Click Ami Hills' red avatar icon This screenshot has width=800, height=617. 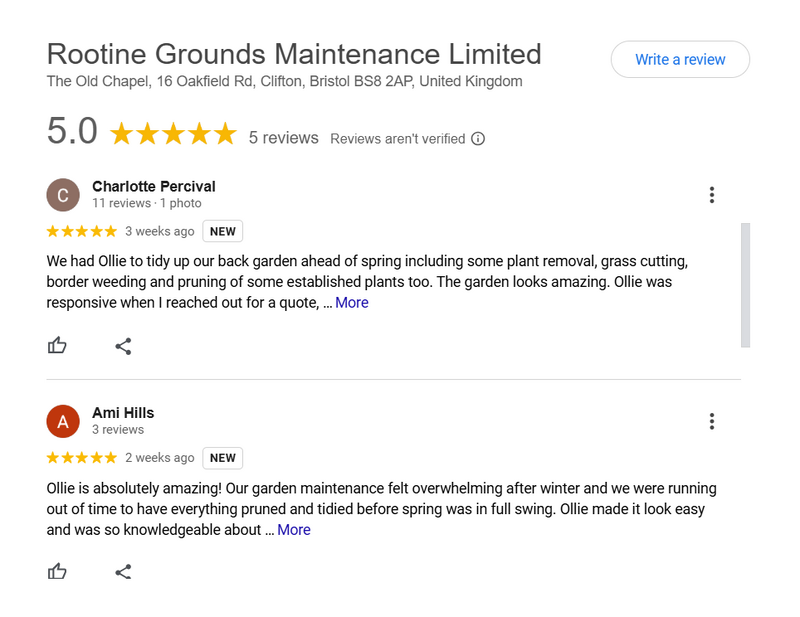click(x=63, y=421)
